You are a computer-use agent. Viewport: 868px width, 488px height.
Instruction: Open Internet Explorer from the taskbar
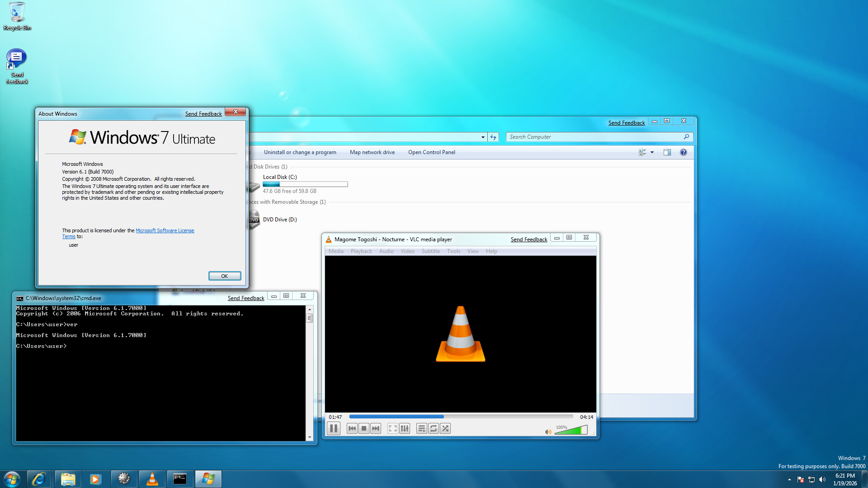(x=39, y=479)
